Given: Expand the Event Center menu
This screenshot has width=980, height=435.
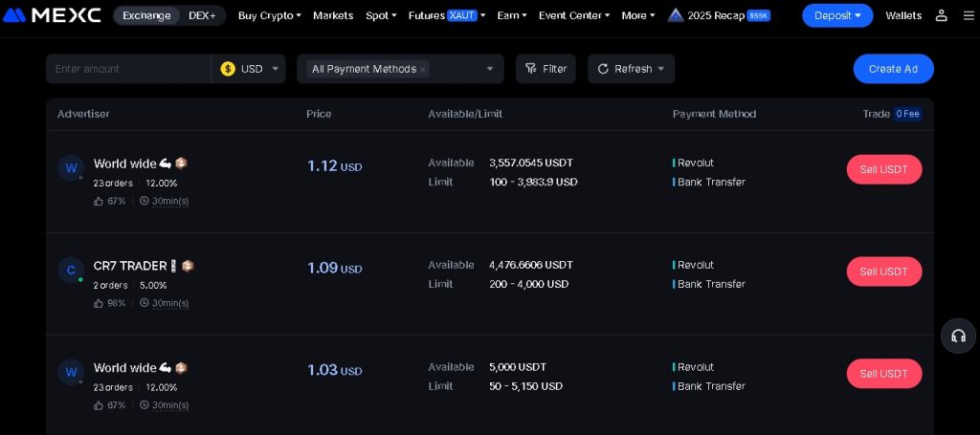Looking at the screenshot, I should point(574,15).
